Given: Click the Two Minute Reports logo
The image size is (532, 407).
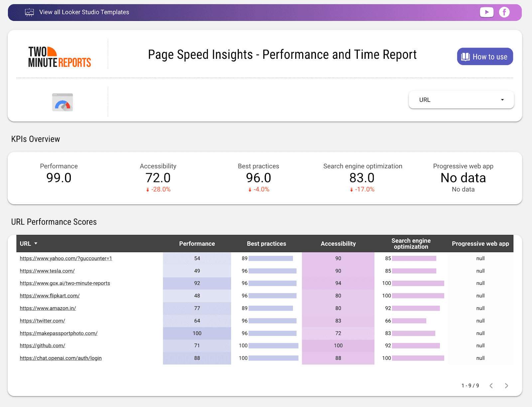Looking at the screenshot, I should coord(60,57).
